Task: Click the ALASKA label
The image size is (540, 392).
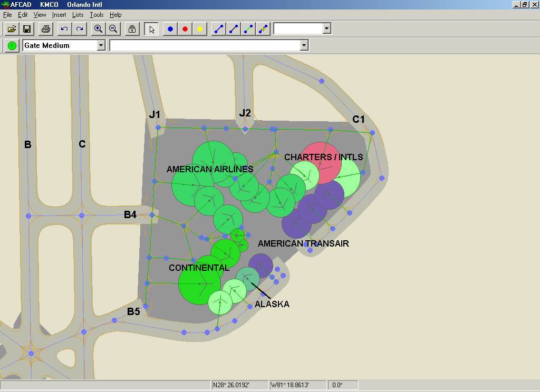Action: click(272, 304)
